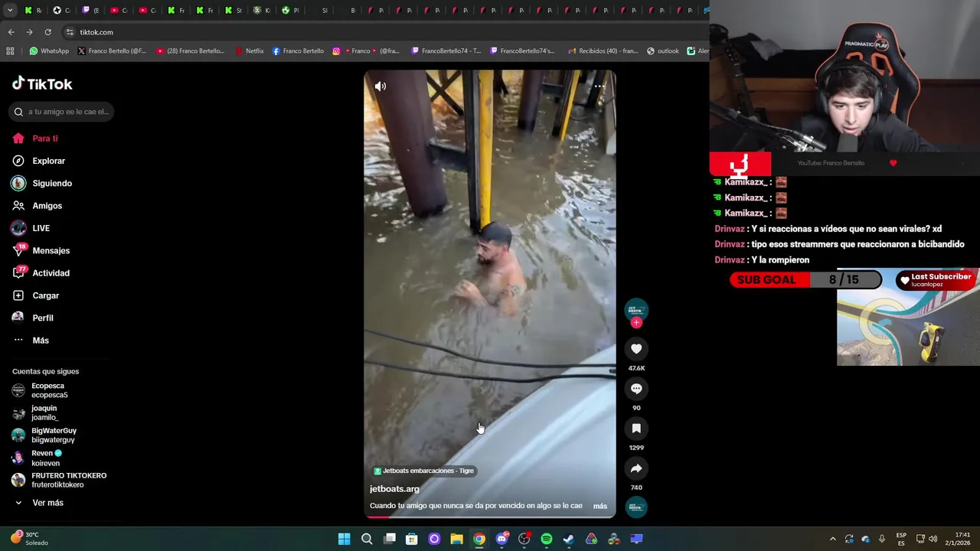This screenshot has height=551, width=980.
Task: Open the tab search dropdown arrow
Action: 10,10
